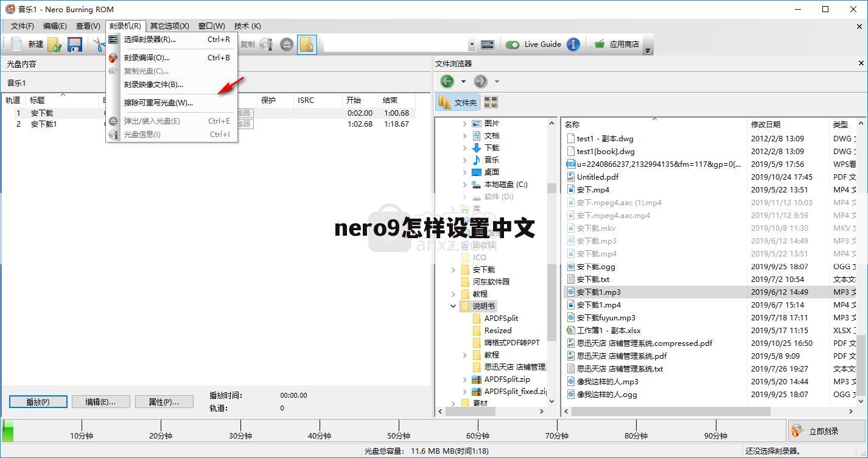Click the grey forward arrow in 文件浏览器

[x=480, y=81]
